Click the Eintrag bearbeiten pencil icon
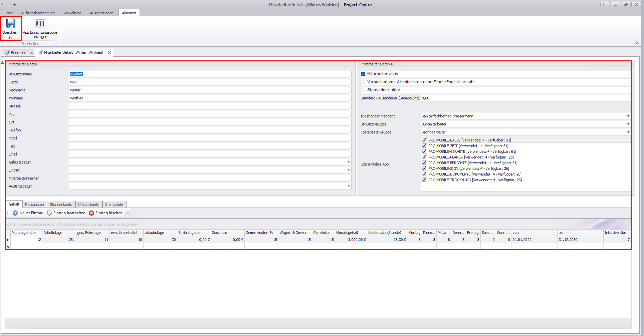644x336 pixels. (50, 213)
